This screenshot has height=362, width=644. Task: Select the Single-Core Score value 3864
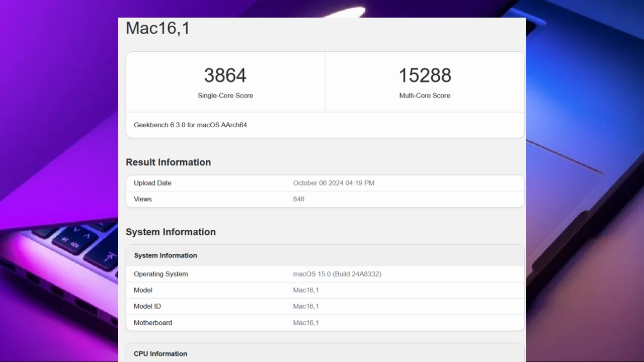click(225, 75)
